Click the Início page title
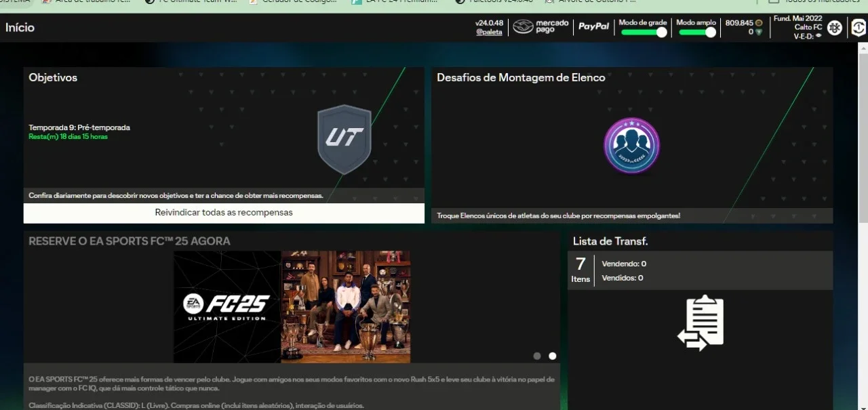 coord(20,28)
